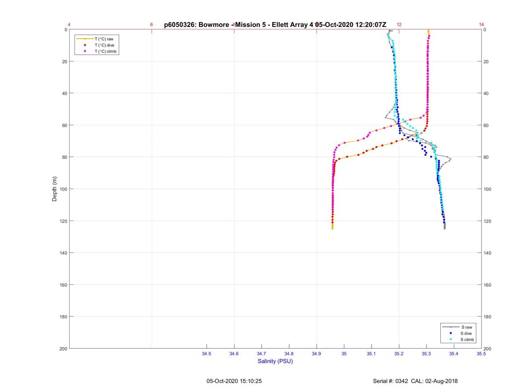Click the cyan dot marker for S climb
Viewport: 532px width, 392px height.
pyautogui.click(x=451, y=339)
